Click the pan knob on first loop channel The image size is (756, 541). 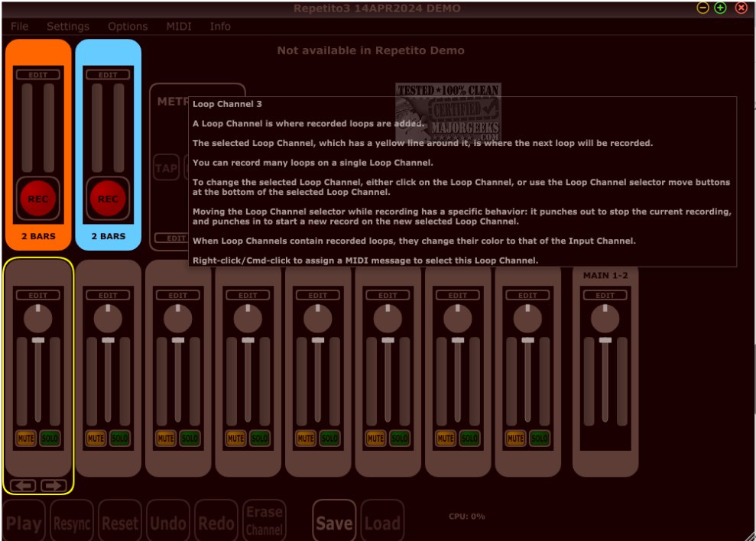[38, 318]
